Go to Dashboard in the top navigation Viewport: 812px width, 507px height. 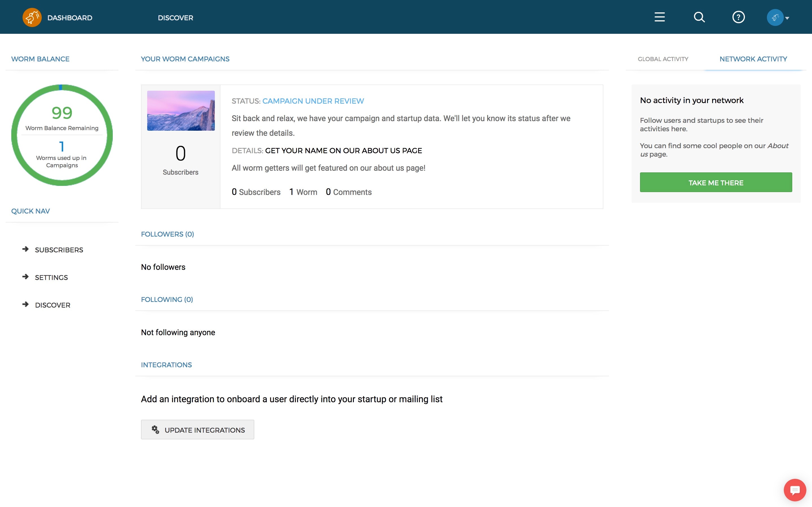click(69, 18)
